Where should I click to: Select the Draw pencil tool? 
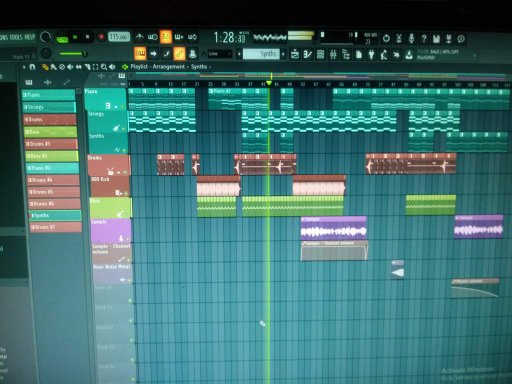(45, 67)
